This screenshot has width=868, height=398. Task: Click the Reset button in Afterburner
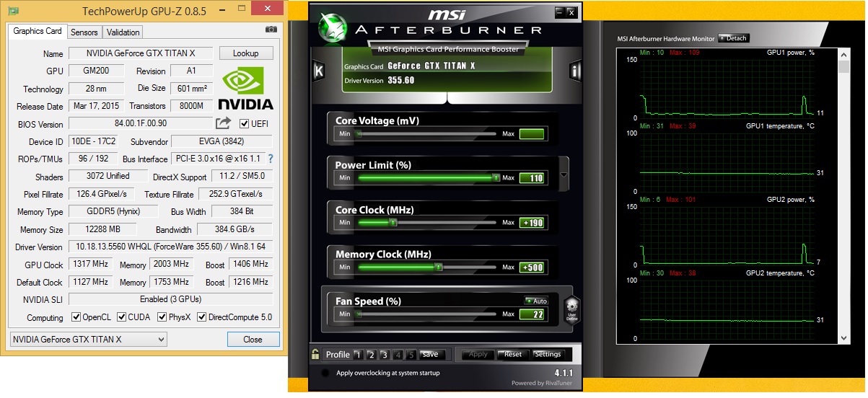click(512, 355)
